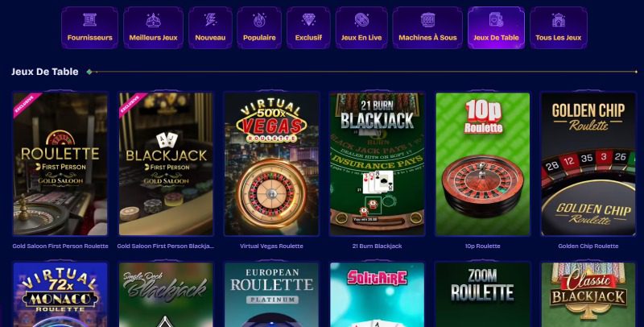Image resolution: width=644 pixels, height=327 pixels.
Task: Select the Meilleurs Jeux crown icon
Action: tap(153, 19)
